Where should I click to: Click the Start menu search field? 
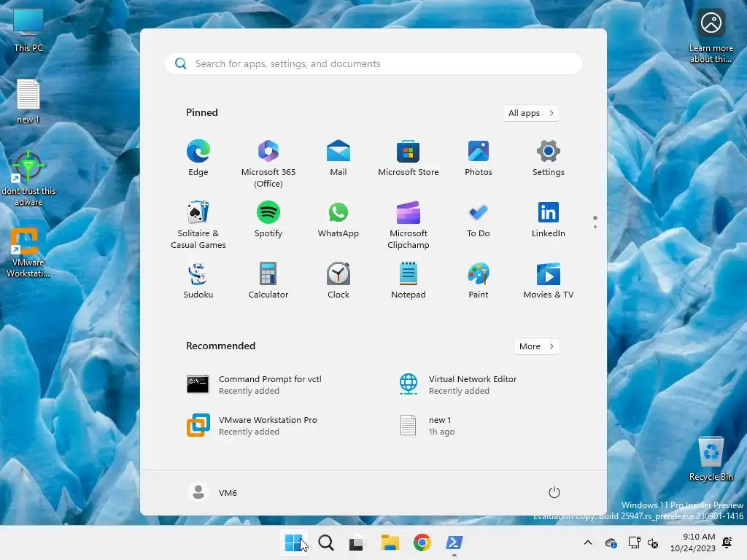pyautogui.click(x=373, y=64)
